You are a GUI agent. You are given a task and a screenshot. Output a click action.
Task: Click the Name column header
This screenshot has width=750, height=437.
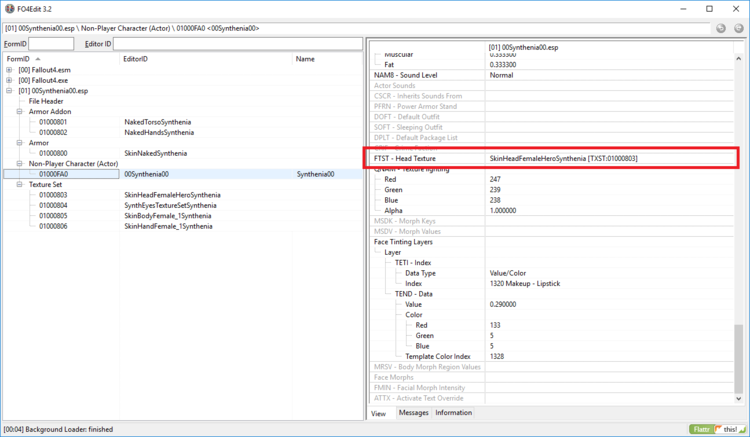327,59
